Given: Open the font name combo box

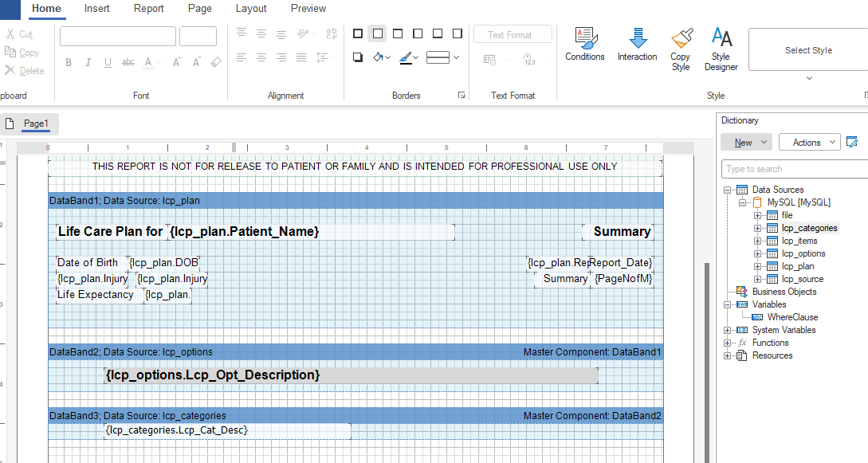Looking at the screenshot, I should click(x=118, y=36).
